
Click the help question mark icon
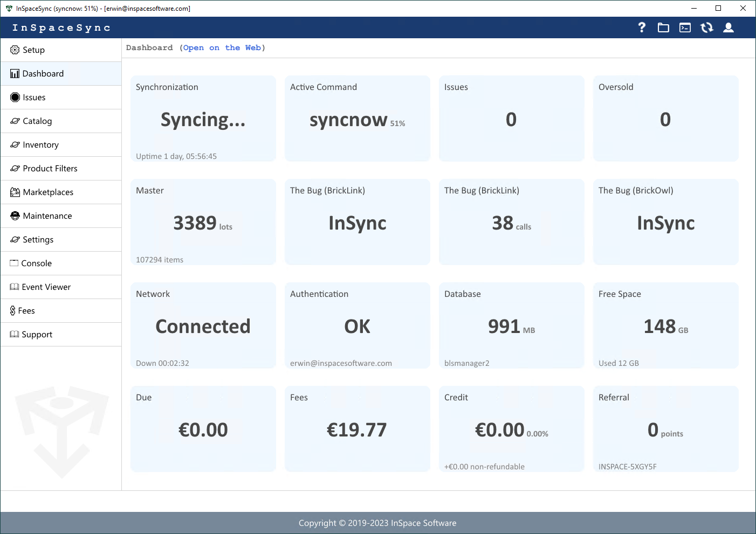pos(642,27)
